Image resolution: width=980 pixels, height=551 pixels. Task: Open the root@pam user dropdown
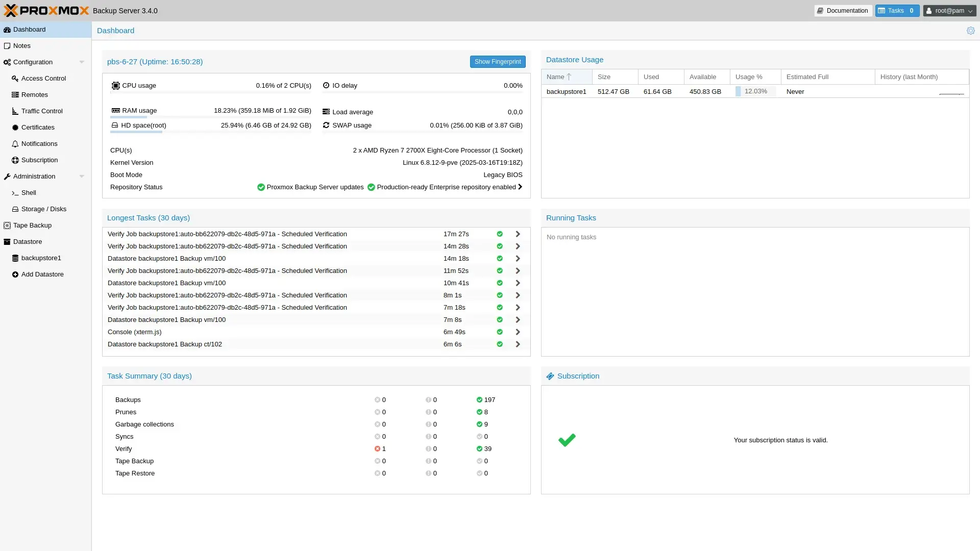[x=949, y=10]
